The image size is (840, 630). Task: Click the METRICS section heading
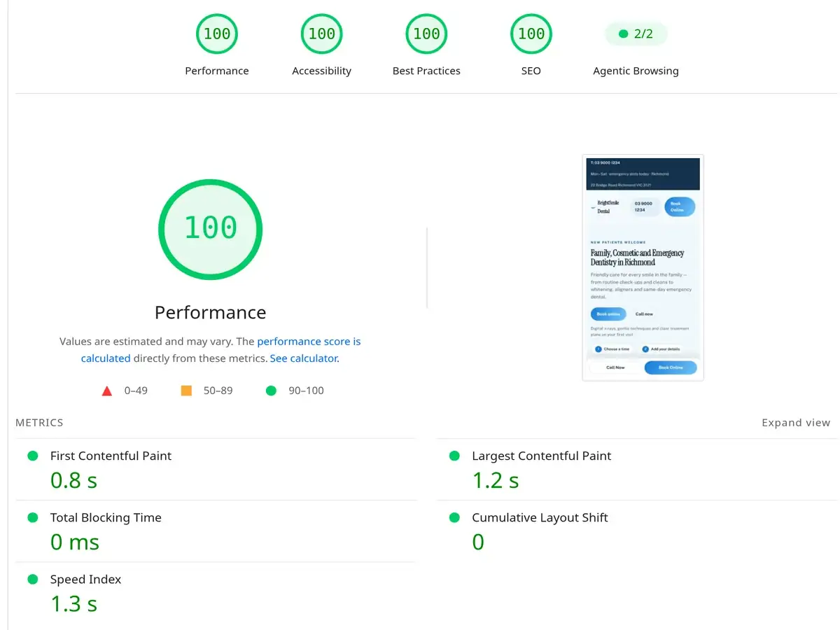point(39,423)
